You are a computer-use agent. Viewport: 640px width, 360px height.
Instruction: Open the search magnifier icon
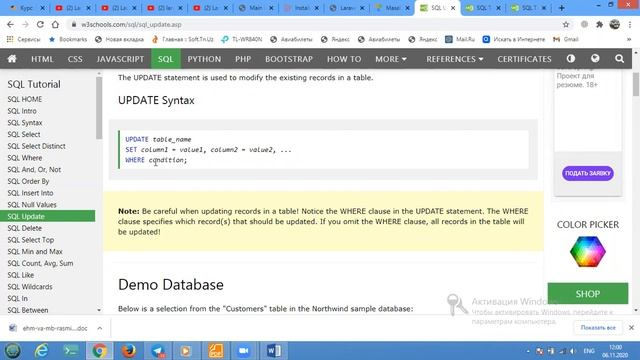[619, 59]
